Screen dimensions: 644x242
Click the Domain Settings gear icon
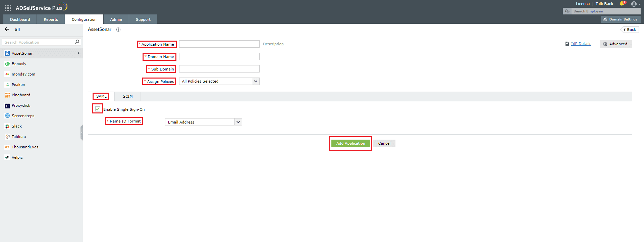pos(605,19)
